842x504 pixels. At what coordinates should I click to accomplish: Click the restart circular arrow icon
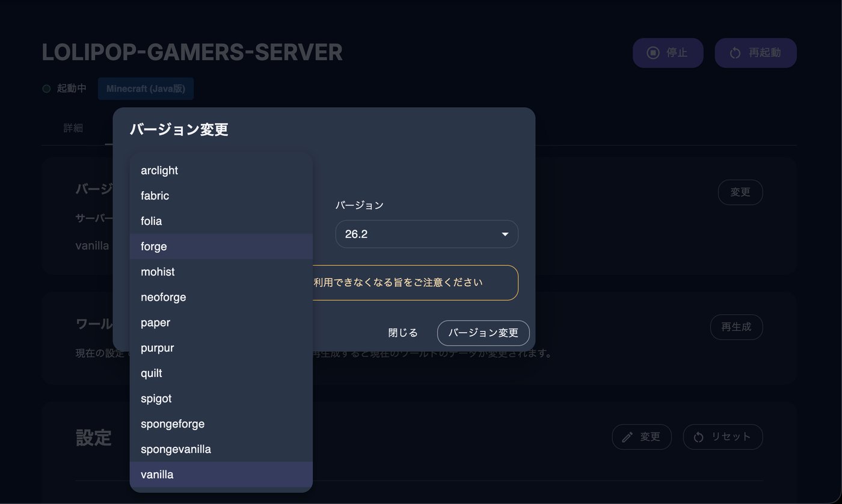point(735,53)
